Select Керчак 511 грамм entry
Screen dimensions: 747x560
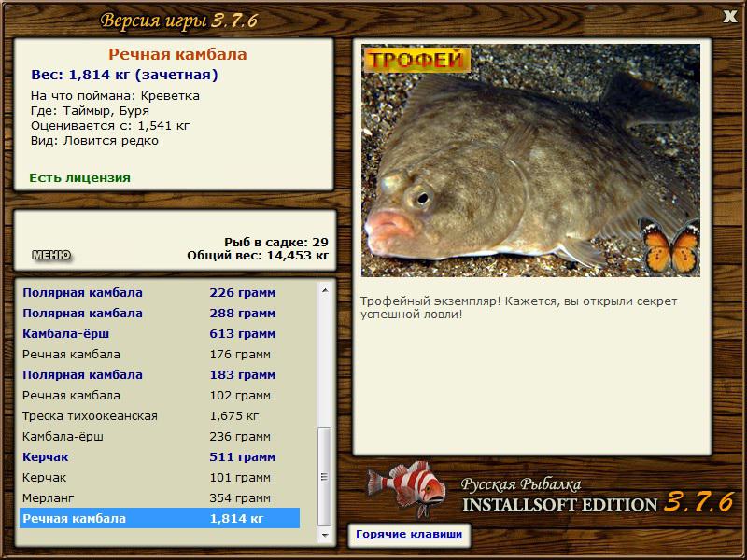click(x=160, y=456)
